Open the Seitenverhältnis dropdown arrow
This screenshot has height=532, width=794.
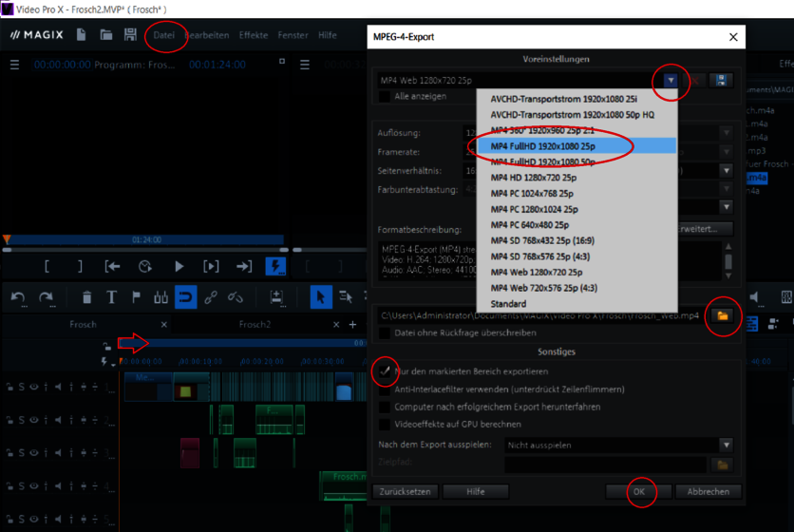click(727, 171)
